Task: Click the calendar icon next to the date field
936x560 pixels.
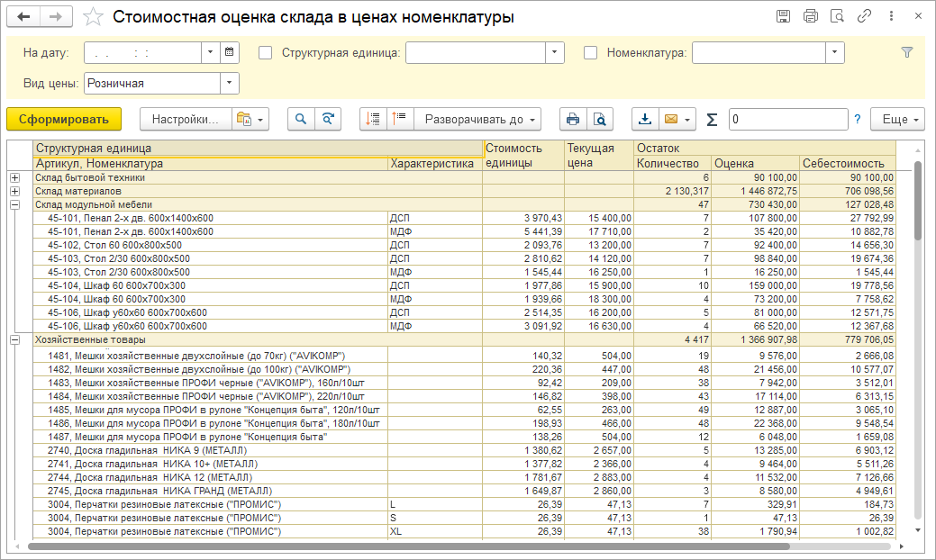Action: pyautogui.click(x=231, y=53)
